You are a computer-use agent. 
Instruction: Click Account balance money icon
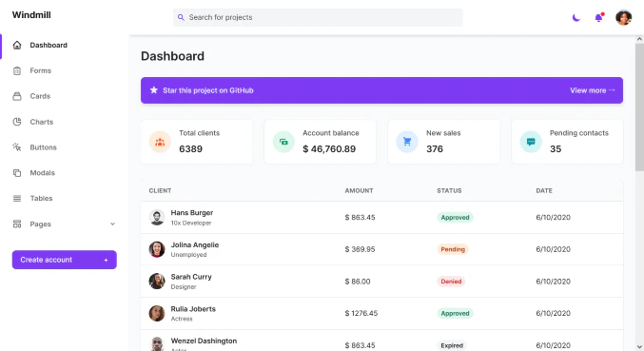283,142
